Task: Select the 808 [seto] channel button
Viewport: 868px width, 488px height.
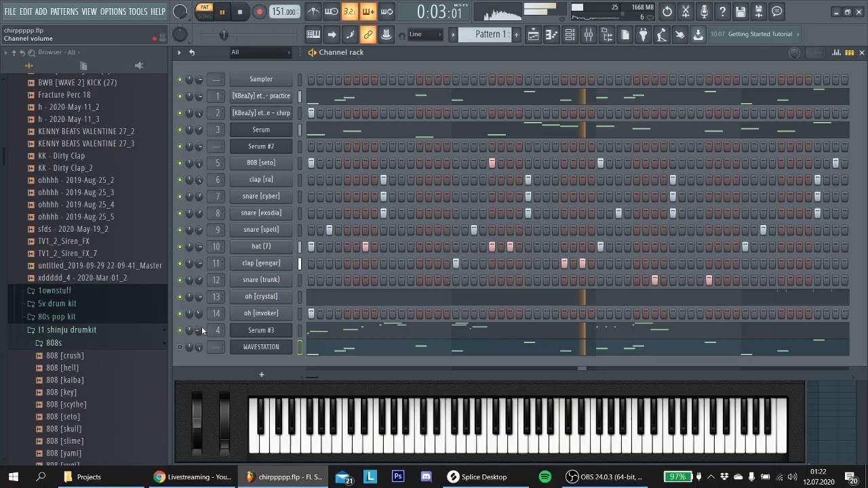Action: coord(261,163)
